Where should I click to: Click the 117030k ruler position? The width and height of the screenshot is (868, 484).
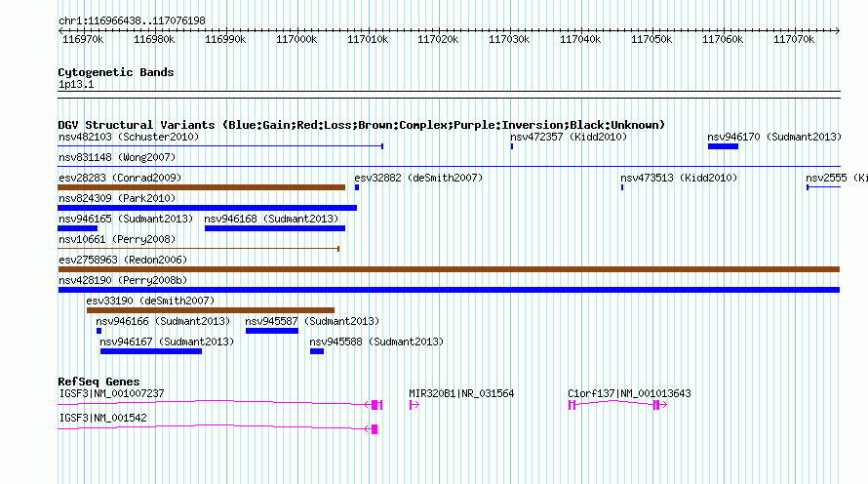tap(509, 39)
